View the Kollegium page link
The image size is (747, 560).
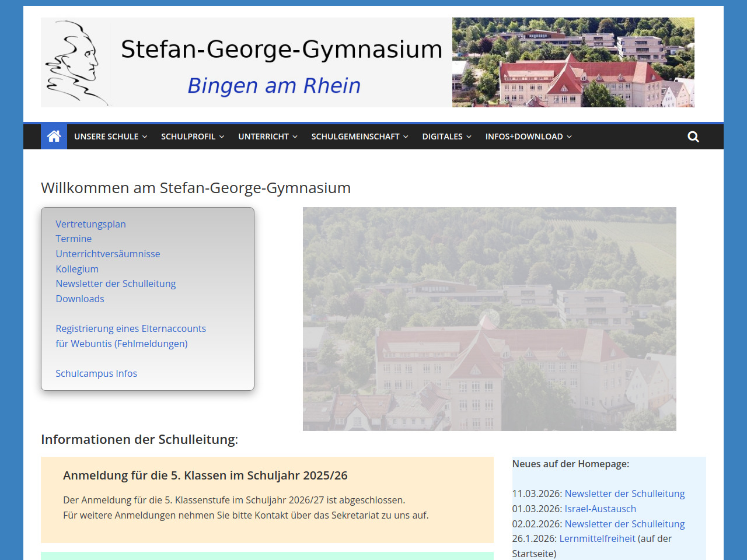(x=77, y=269)
